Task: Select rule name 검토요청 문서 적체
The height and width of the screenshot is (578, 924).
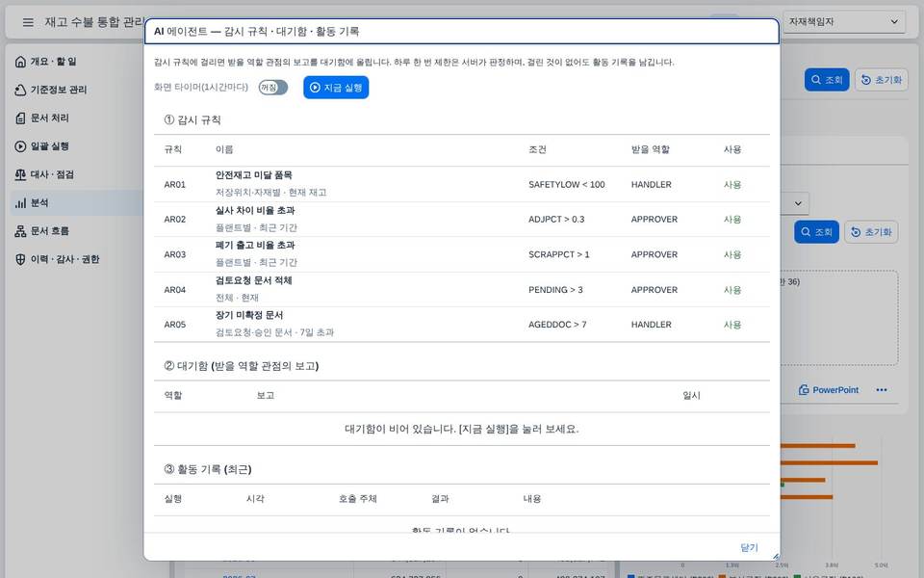Action: pyautogui.click(x=253, y=280)
